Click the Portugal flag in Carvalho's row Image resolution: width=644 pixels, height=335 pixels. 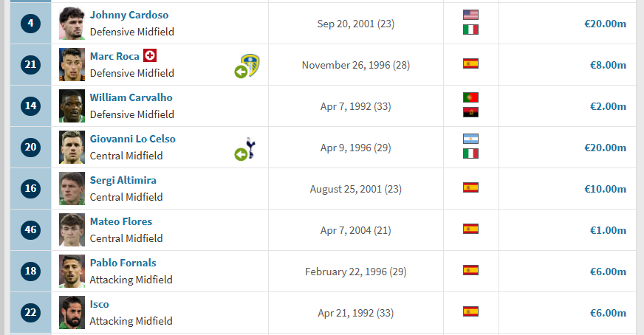tap(470, 97)
